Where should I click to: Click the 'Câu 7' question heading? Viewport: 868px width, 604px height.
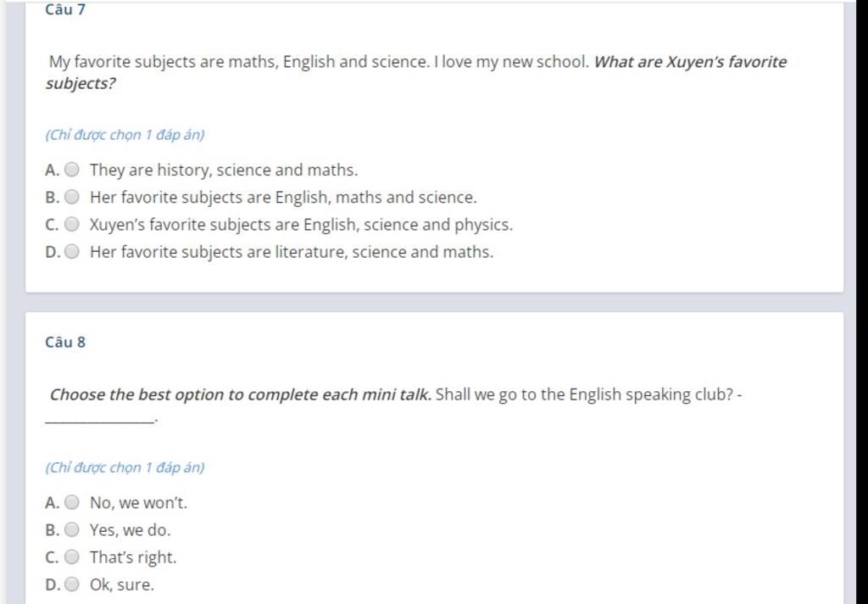(65, 10)
